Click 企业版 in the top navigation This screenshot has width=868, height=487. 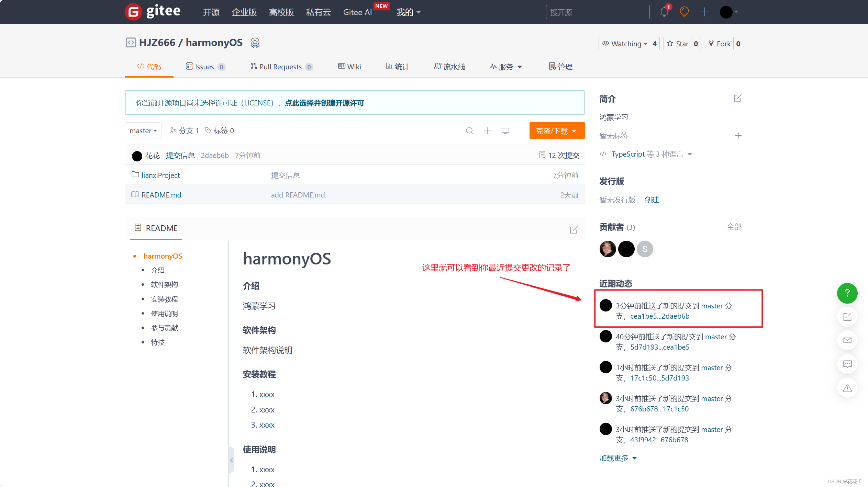pos(244,12)
